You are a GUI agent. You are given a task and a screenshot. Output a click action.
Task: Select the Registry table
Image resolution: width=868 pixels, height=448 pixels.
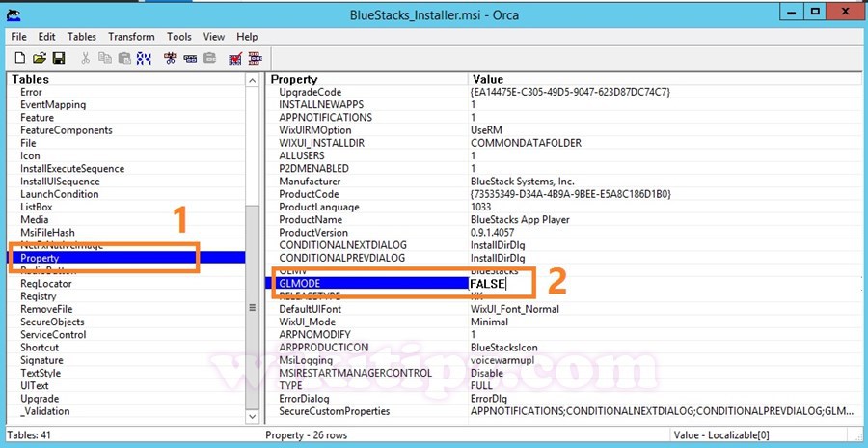tap(39, 296)
